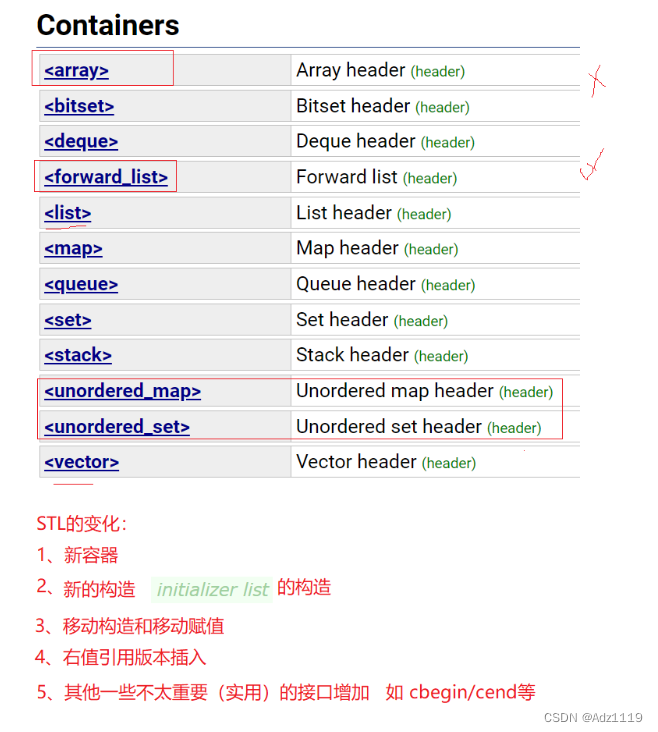Open the <unordered_set> header link
The height and width of the screenshot is (732, 658).
tap(117, 427)
